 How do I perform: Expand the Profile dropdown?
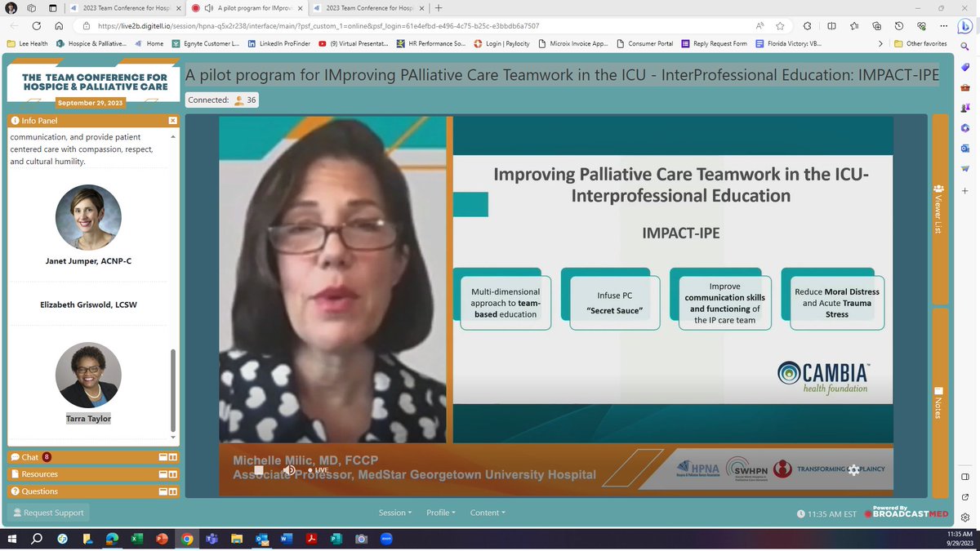pyautogui.click(x=439, y=513)
